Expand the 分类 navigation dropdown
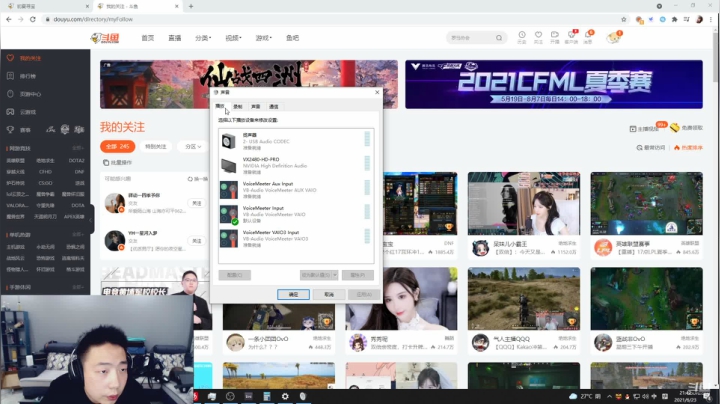This screenshot has height=404, width=720. [x=203, y=38]
